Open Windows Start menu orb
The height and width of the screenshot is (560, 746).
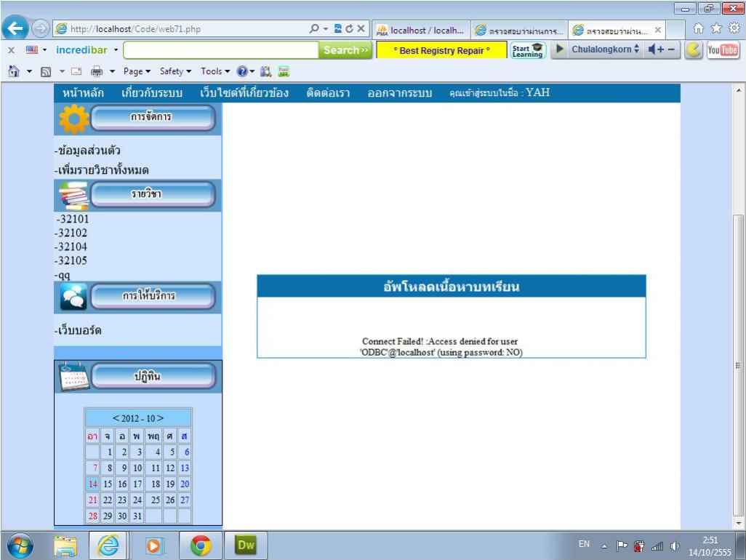point(20,545)
